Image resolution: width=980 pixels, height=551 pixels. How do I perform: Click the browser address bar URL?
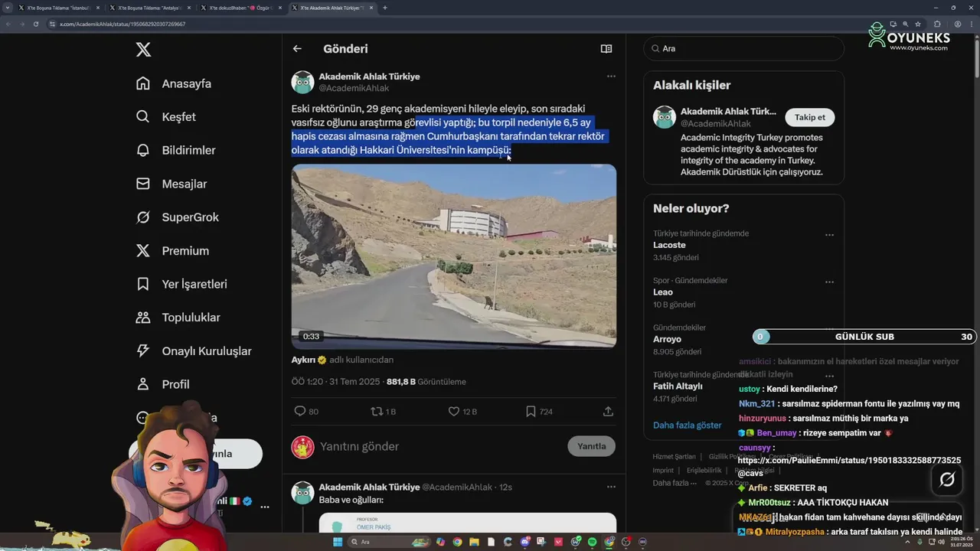[122, 24]
